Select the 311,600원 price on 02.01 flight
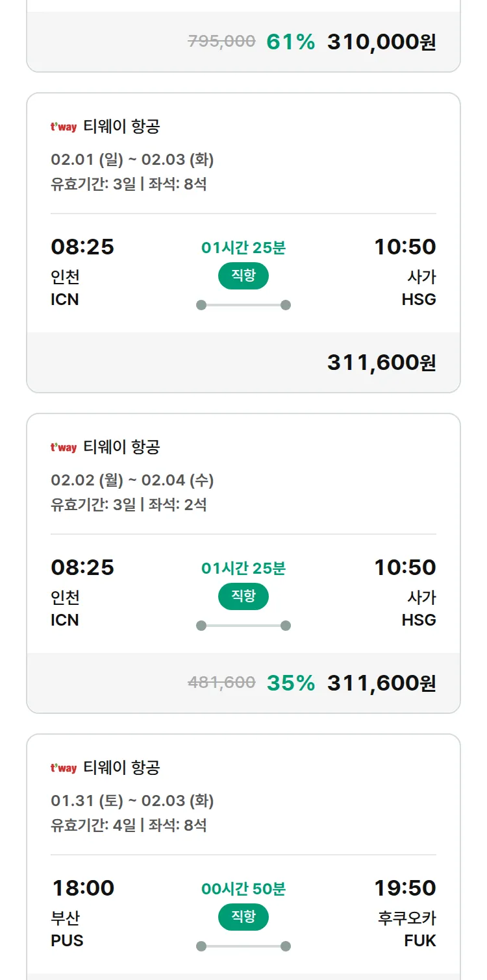 click(x=381, y=363)
